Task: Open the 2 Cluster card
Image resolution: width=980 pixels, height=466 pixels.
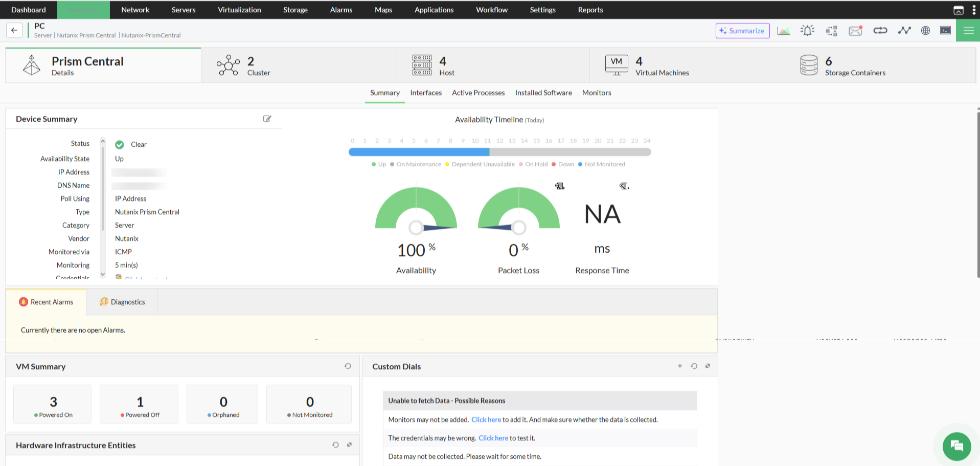Action: click(299, 65)
